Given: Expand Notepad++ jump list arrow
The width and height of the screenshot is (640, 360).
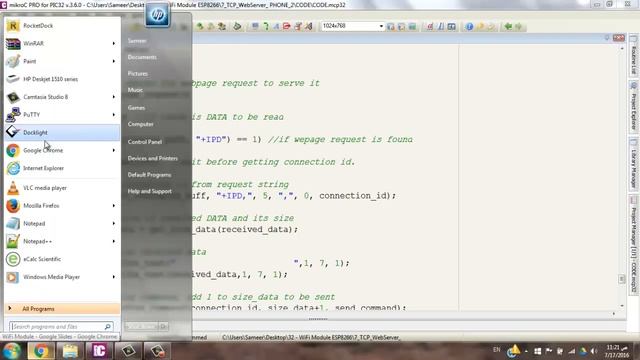Looking at the screenshot, I should [x=114, y=241].
